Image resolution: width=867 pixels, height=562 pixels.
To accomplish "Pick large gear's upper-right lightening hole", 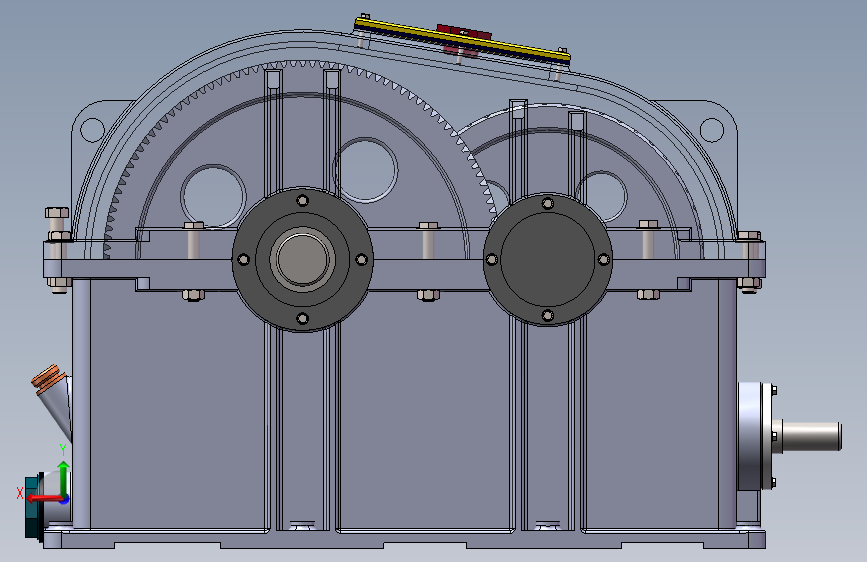I will [x=366, y=170].
